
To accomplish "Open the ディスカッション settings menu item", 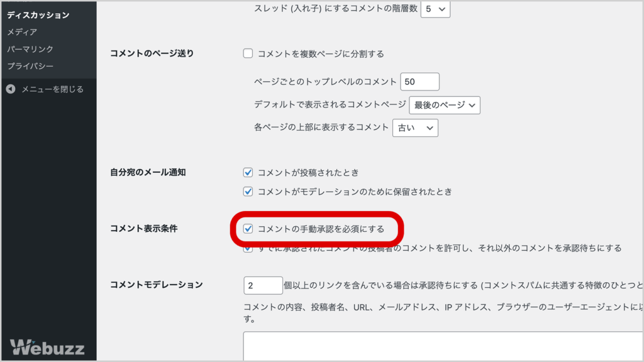I will pyautogui.click(x=38, y=15).
